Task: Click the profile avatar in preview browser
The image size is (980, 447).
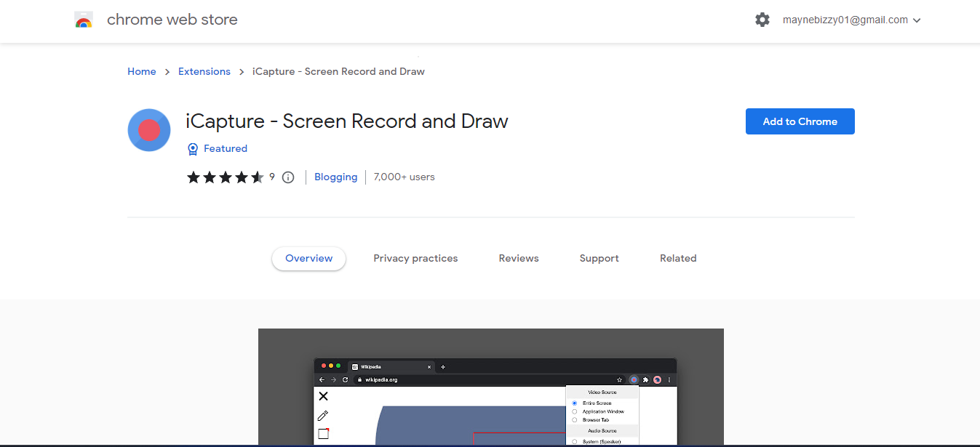Action: click(657, 380)
